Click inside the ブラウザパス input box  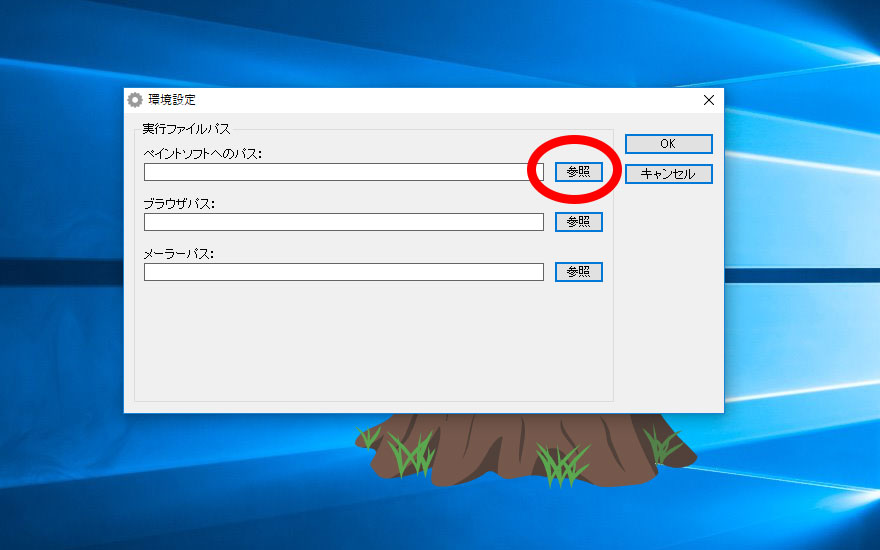click(x=343, y=222)
